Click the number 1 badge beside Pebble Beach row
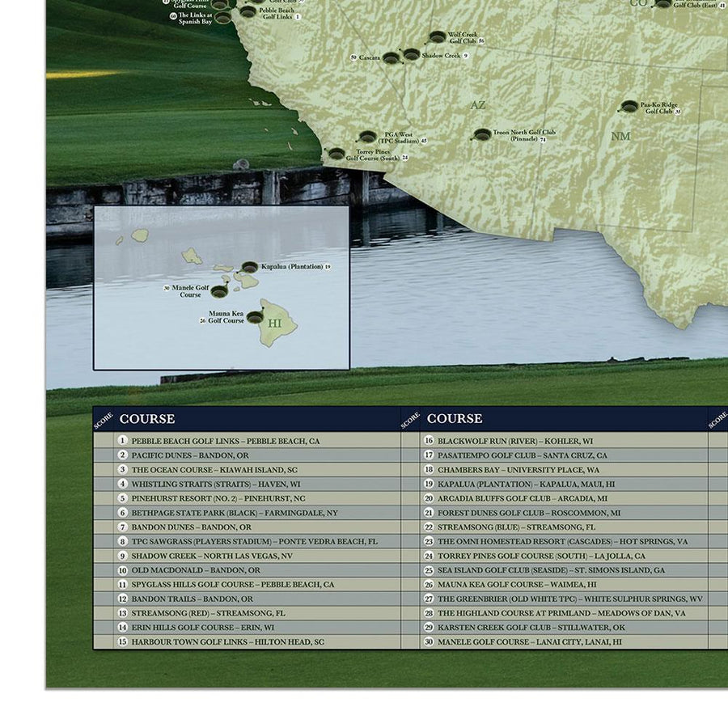This screenshot has width=728, height=728. (123, 441)
